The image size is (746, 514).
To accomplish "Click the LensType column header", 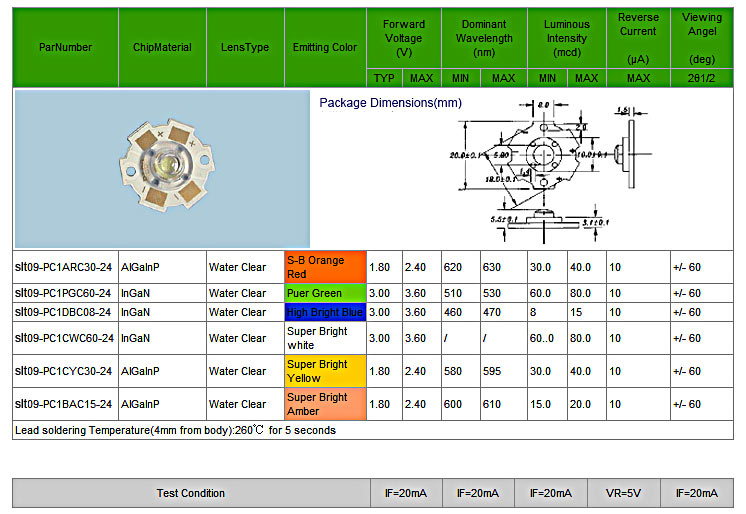I will click(245, 47).
